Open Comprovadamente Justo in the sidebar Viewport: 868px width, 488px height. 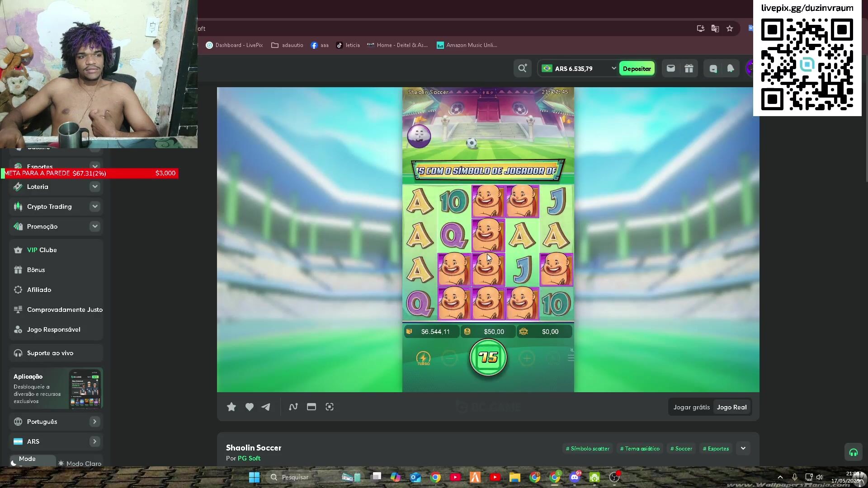pos(56,310)
